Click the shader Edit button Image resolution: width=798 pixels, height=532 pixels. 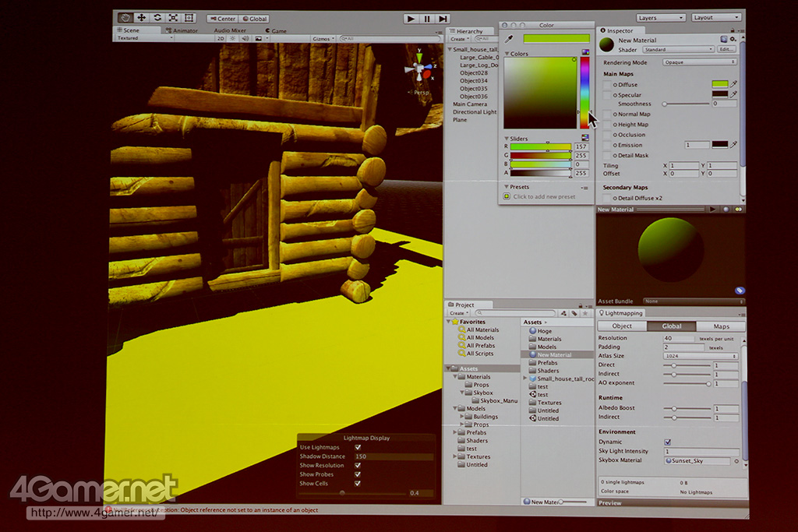tap(726, 49)
